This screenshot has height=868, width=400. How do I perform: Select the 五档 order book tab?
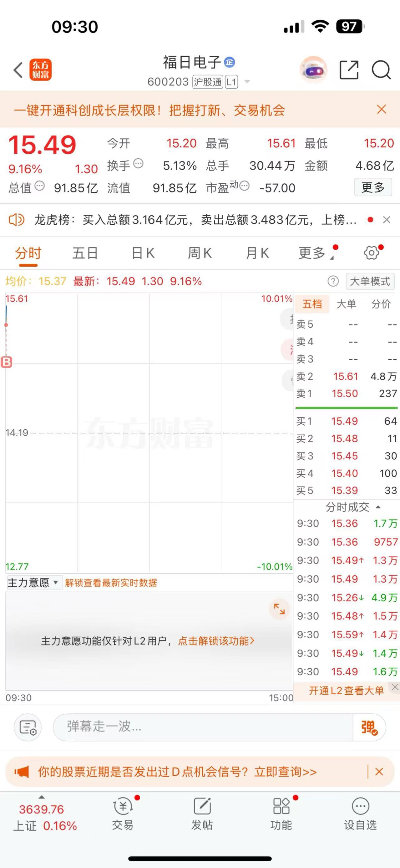(x=312, y=304)
